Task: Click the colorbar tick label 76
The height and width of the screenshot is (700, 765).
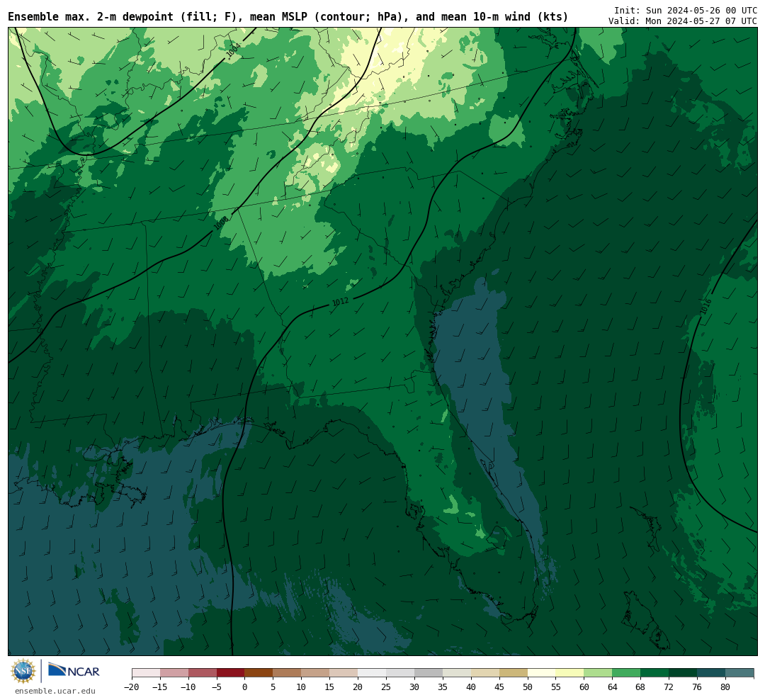Action: point(697,687)
